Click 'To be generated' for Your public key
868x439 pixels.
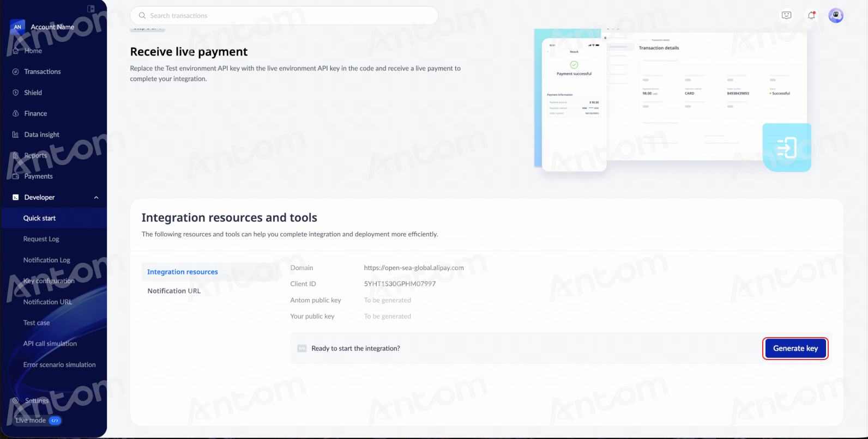pyautogui.click(x=387, y=316)
